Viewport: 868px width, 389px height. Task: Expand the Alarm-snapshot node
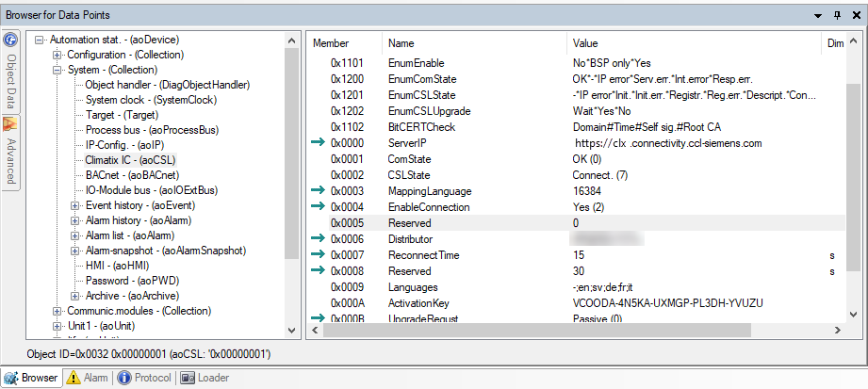tap(74, 251)
